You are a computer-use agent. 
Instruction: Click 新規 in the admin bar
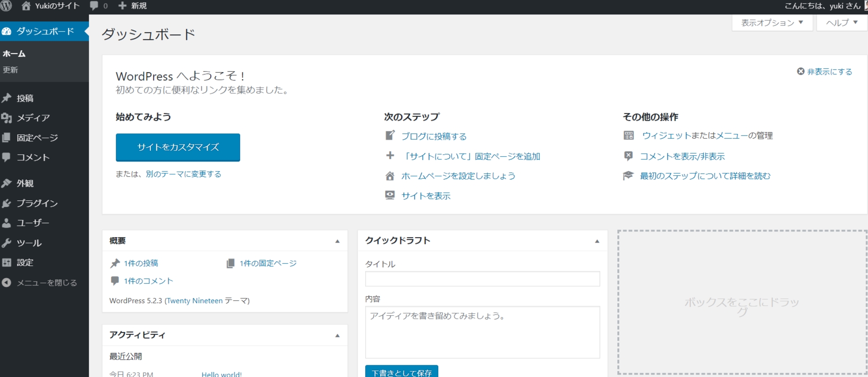point(139,6)
